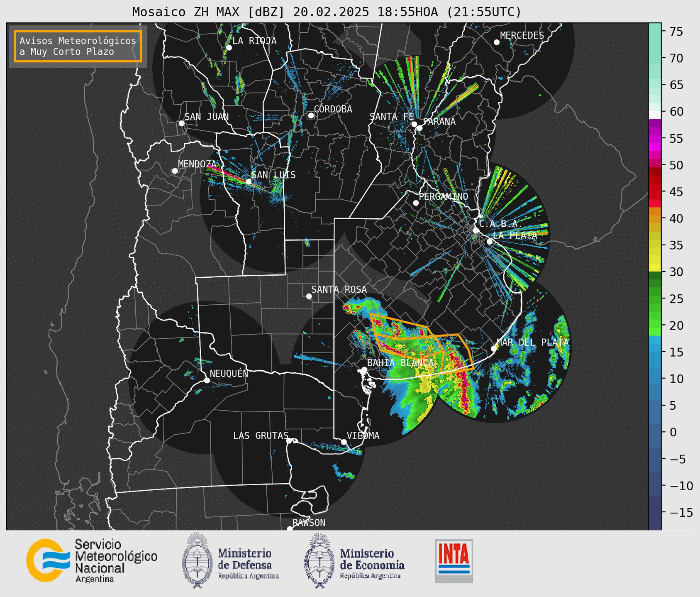700x597 pixels.
Task: Click the yellow 35 dBZ color band
Action: coord(655,244)
